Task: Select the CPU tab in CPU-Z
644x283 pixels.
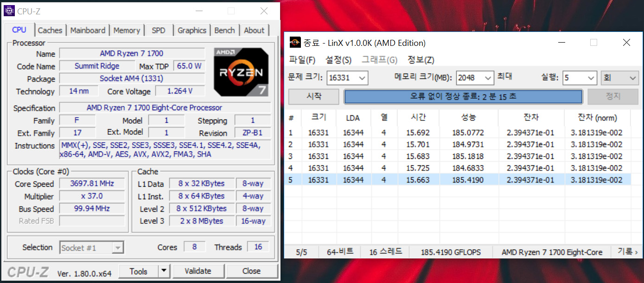Action: pyautogui.click(x=19, y=30)
